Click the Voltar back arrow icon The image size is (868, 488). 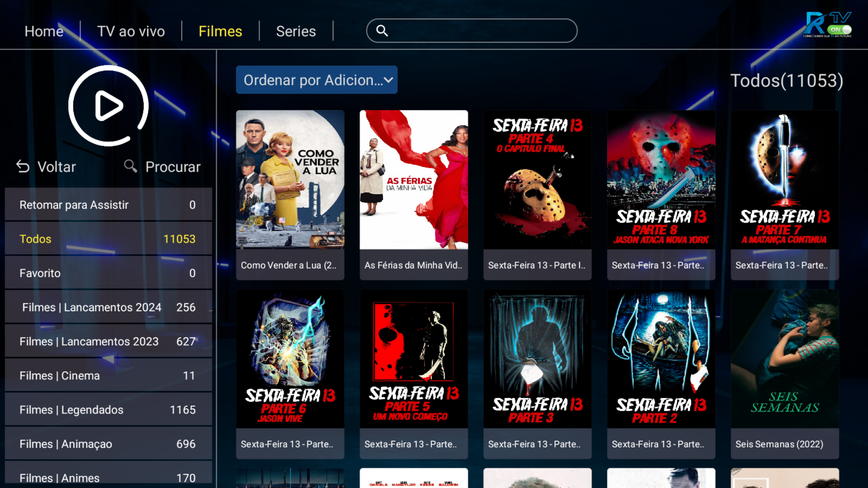23,167
